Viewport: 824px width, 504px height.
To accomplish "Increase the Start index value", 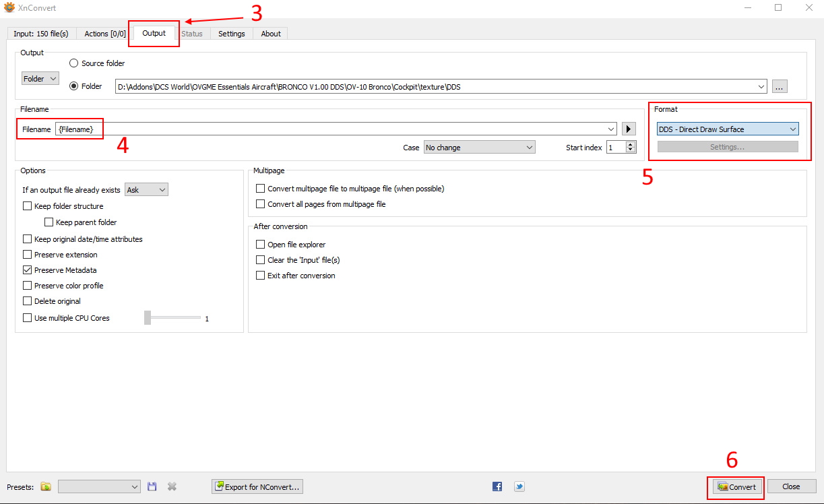I will point(631,144).
